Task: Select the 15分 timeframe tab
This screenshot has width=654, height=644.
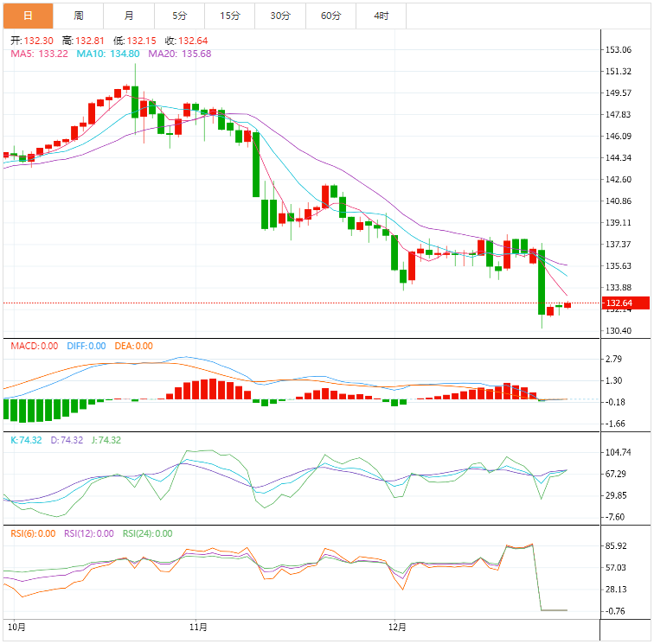Action: (229, 16)
